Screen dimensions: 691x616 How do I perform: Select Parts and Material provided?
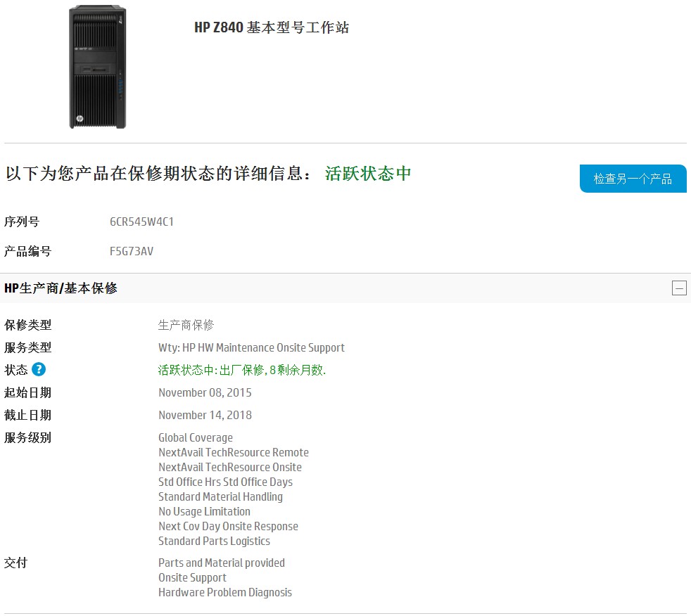click(x=221, y=563)
